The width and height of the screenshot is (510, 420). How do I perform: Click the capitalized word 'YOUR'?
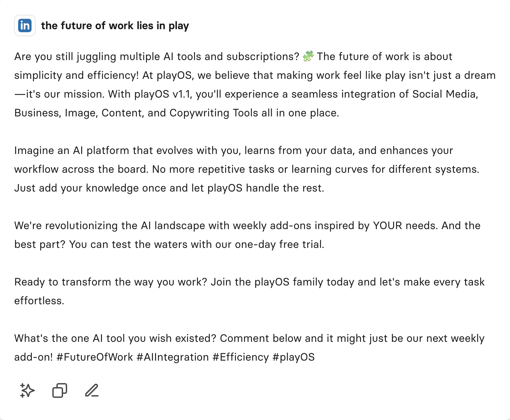coord(388,225)
